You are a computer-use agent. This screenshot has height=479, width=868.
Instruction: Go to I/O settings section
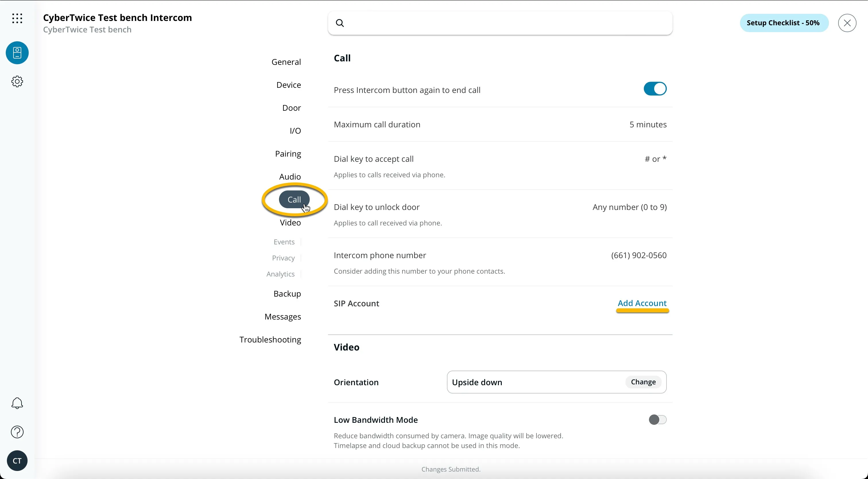295,131
